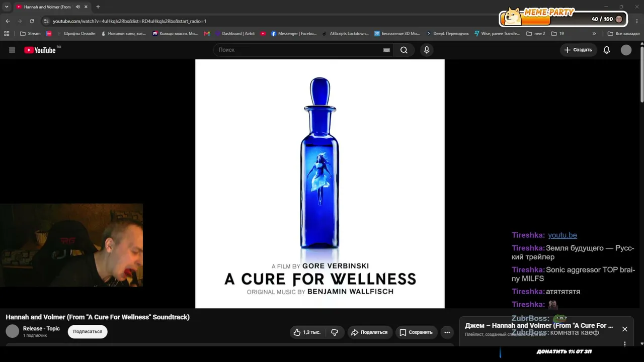Expand the tab search dropdown

click(x=7, y=7)
